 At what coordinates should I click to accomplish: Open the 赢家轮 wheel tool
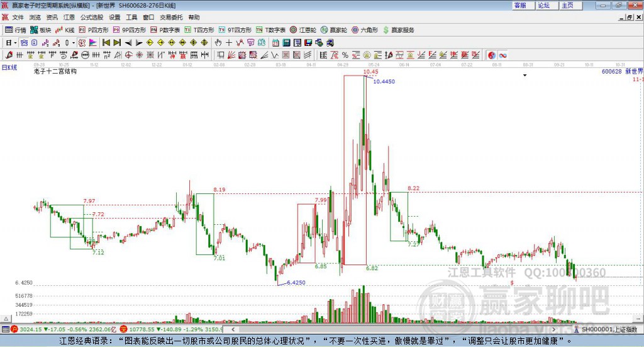[x=333, y=30]
